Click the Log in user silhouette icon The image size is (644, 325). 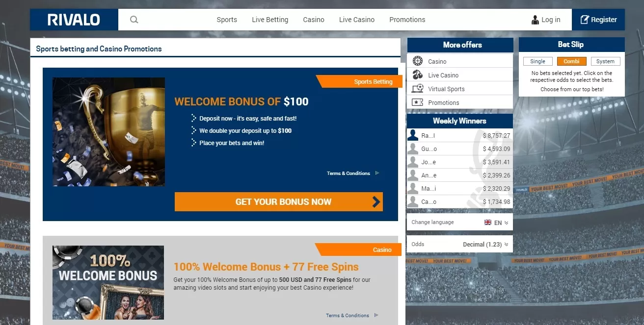point(535,20)
